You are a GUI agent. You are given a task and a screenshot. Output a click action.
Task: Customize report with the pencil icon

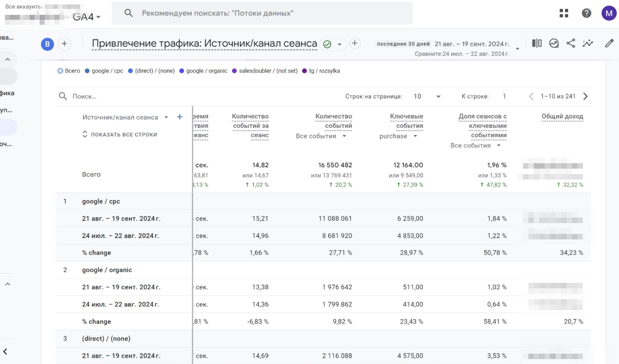pos(609,44)
